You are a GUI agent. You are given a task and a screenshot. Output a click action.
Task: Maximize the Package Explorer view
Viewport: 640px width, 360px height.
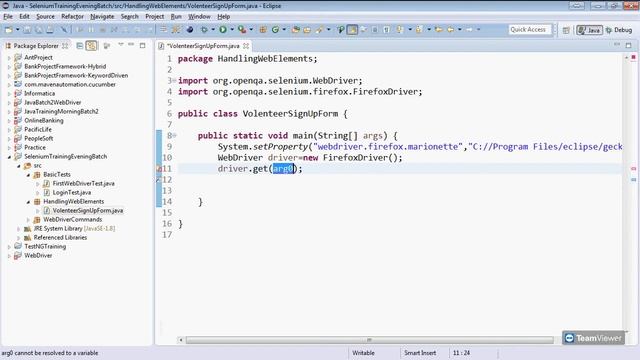point(142,46)
